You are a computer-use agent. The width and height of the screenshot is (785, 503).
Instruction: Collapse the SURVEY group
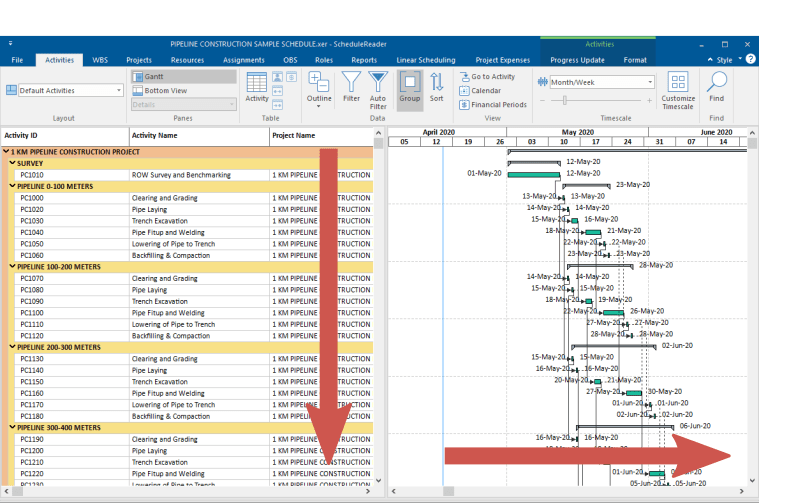coord(13,163)
